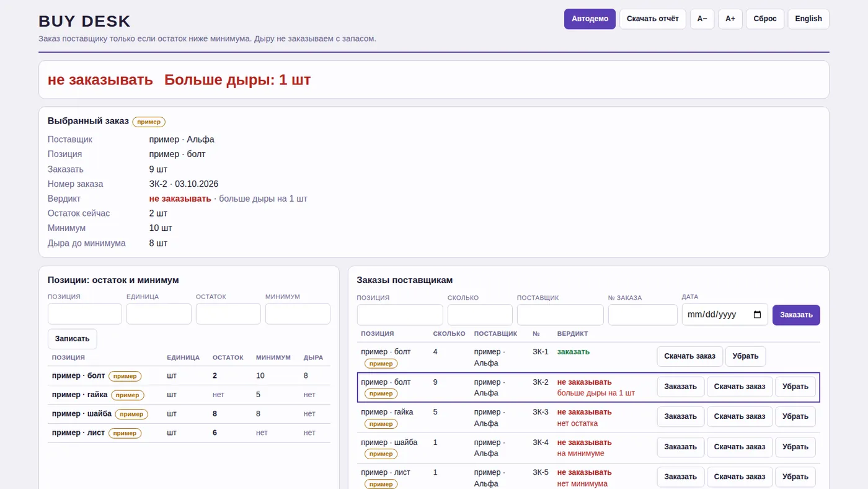Screen dimensions: 868x489
Task: Increase font size with A+ button
Action: pos(730,19)
